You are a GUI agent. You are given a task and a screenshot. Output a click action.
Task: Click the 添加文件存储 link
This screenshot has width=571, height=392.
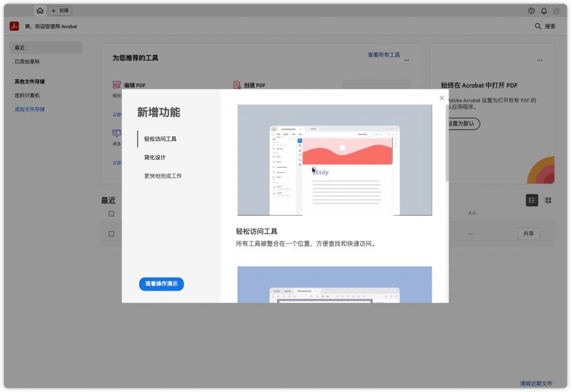point(29,109)
